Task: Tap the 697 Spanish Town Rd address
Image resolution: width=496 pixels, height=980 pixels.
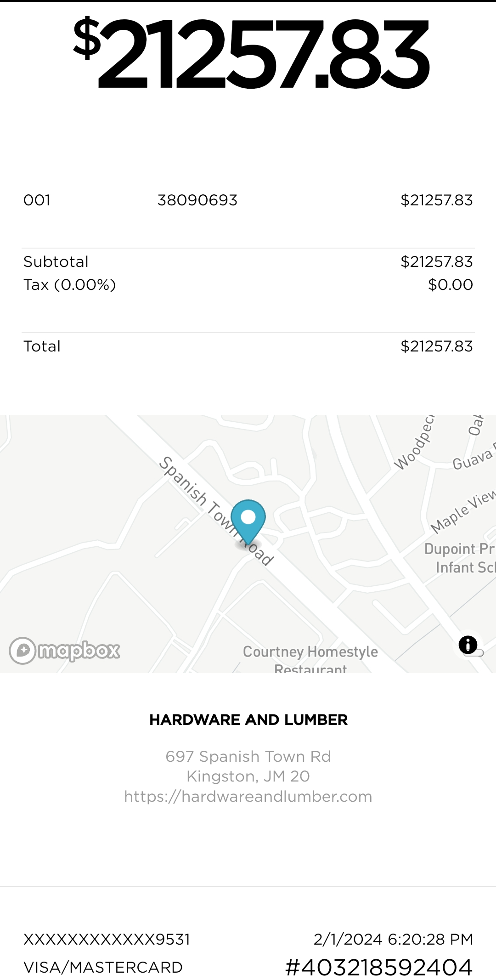Action: pyautogui.click(x=248, y=756)
